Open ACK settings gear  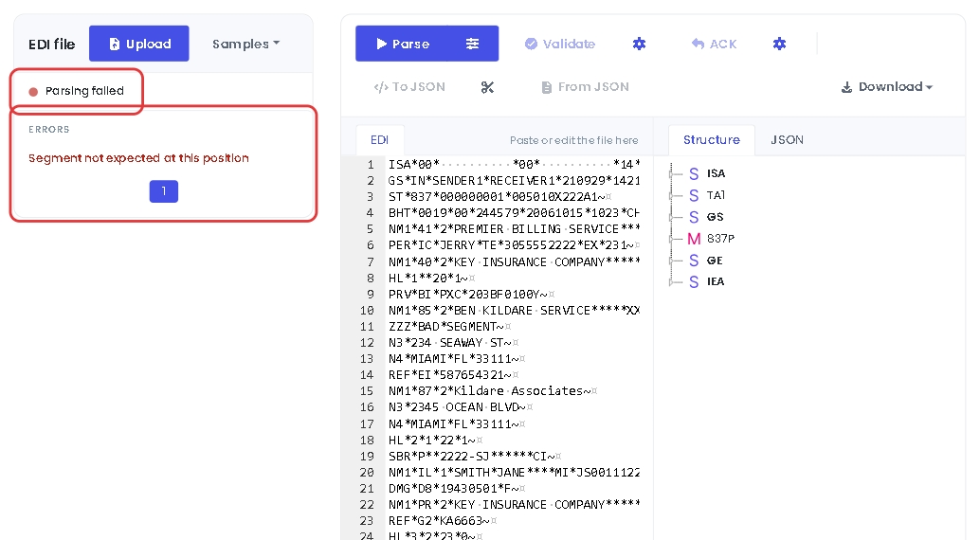coord(779,44)
